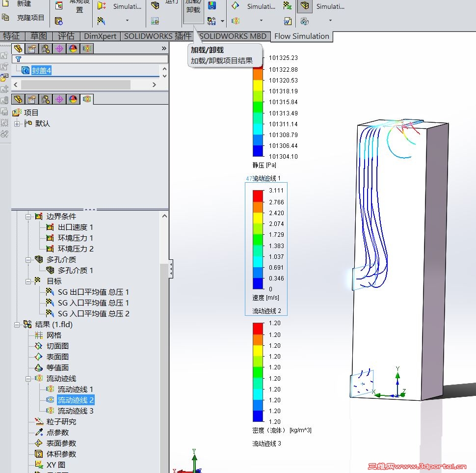The height and width of the screenshot is (473, 476).
Task: Click the cut plot diamond toolbar icon
Action: [x=235, y=5]
